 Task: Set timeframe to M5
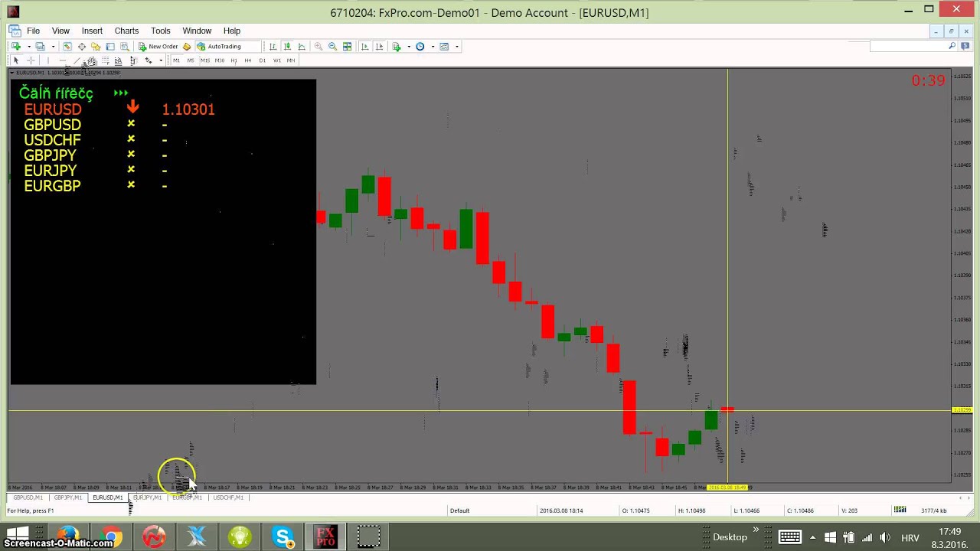point(191,60)
